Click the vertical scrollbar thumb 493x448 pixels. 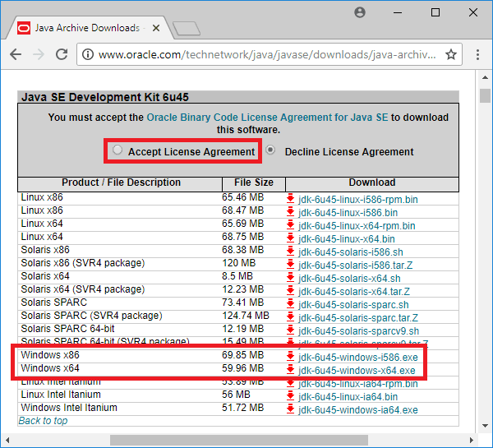[x=485, y=95]
